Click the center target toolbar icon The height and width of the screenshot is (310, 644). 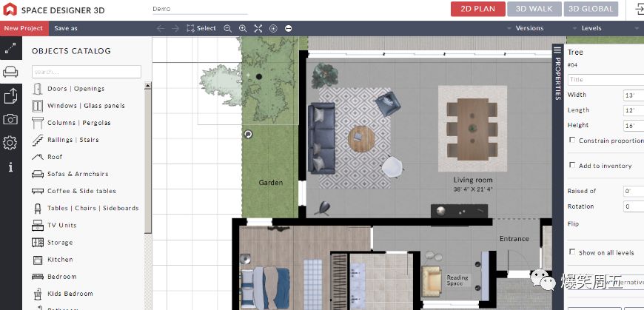point(273,28)
